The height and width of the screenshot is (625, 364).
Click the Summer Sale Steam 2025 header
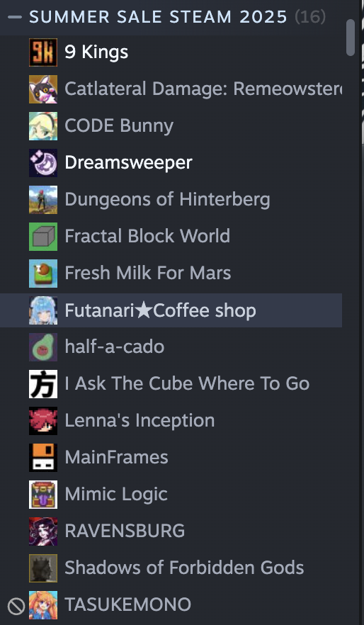click(158, 17)
